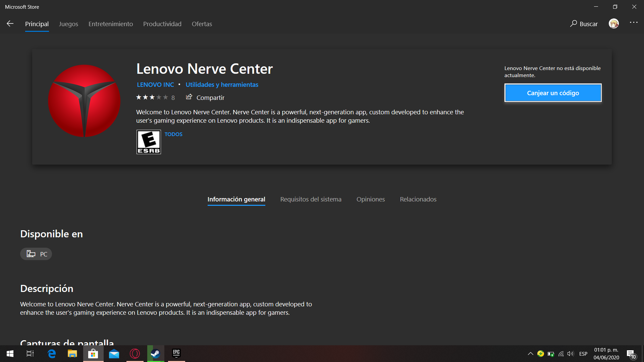Change the ESP input language

coord(583,354)
